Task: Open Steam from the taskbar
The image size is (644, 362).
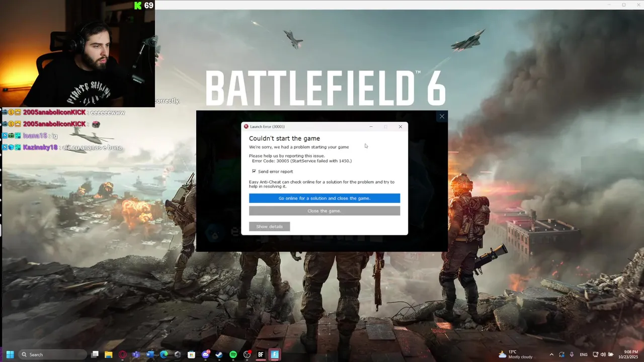Action: [x=219, y=354]
